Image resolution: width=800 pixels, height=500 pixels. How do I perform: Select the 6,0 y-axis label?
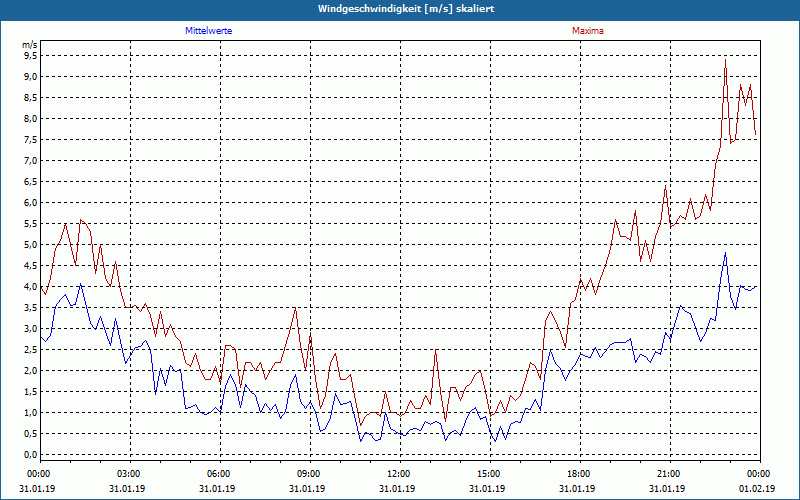(x=30, y=203)
